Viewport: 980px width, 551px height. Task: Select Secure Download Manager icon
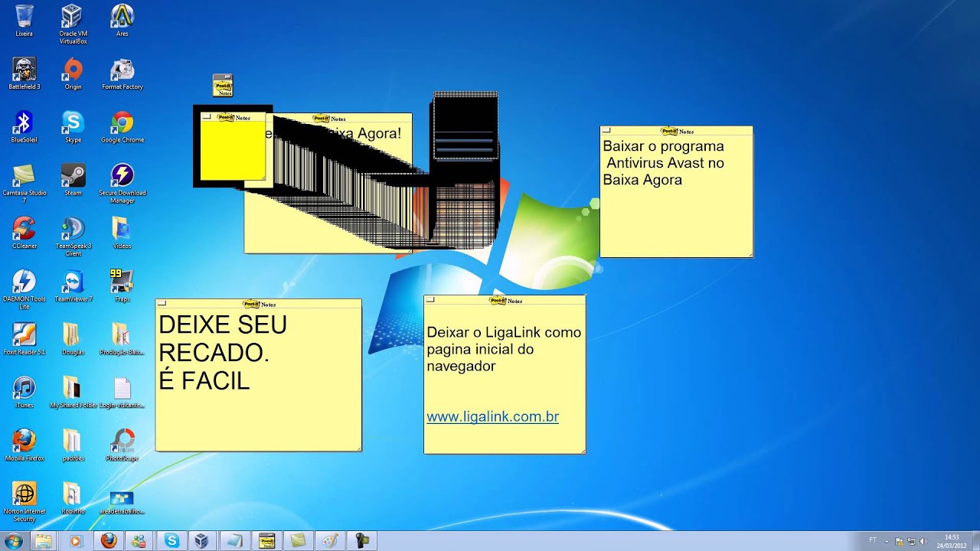122,183
